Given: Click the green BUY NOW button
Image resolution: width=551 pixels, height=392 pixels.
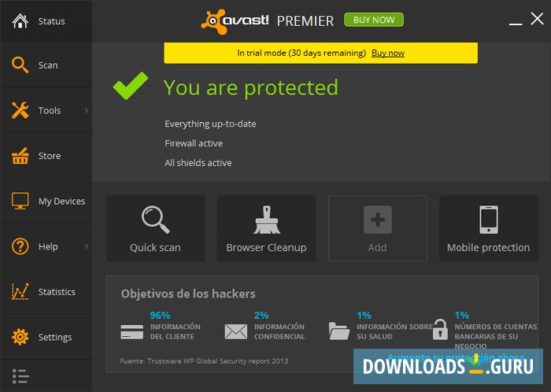Looking at the screenshot, I should (x=374, y=20).
